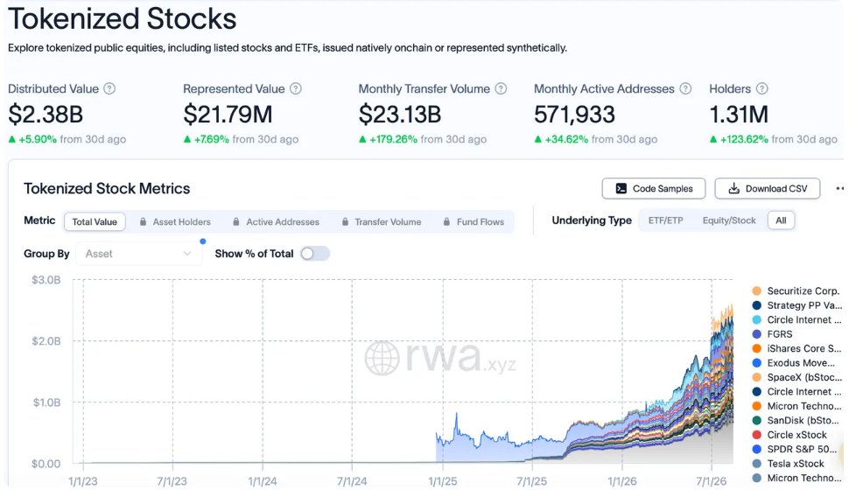Image resolution: width=856 pixels, height=504 pixels.
Task: Open the Distributed Value help icon
Action: point(109,88)
